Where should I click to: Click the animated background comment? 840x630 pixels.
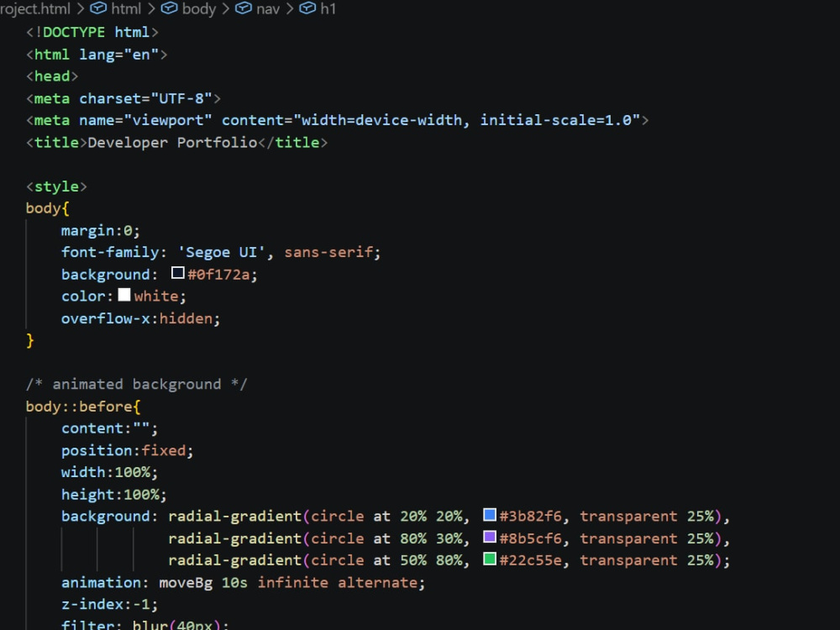pos(137,384)
